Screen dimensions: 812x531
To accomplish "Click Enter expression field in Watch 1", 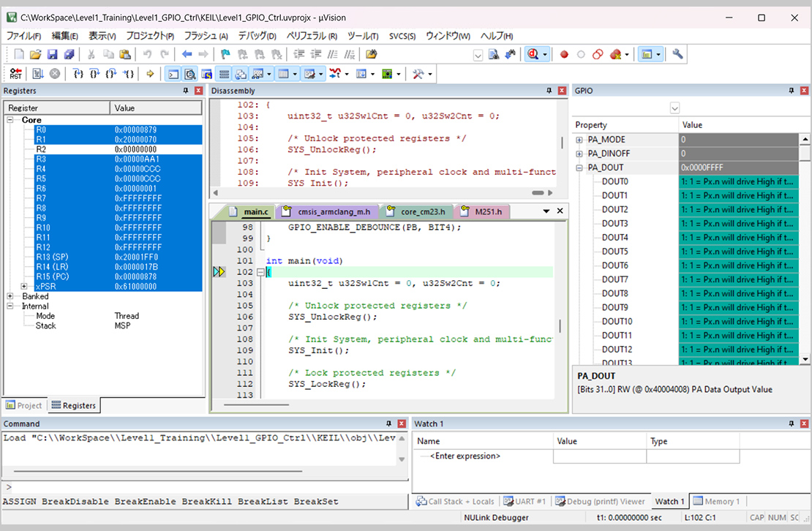I will tap(465, 456).
